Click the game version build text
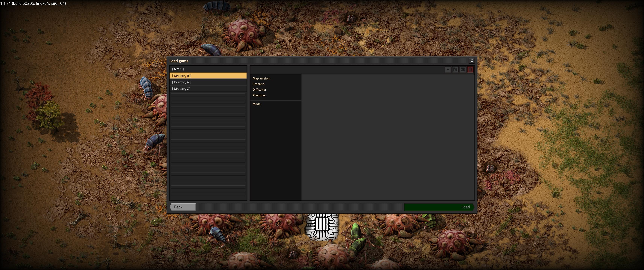This screenshot has width=644, height=270. click(33, 4)
